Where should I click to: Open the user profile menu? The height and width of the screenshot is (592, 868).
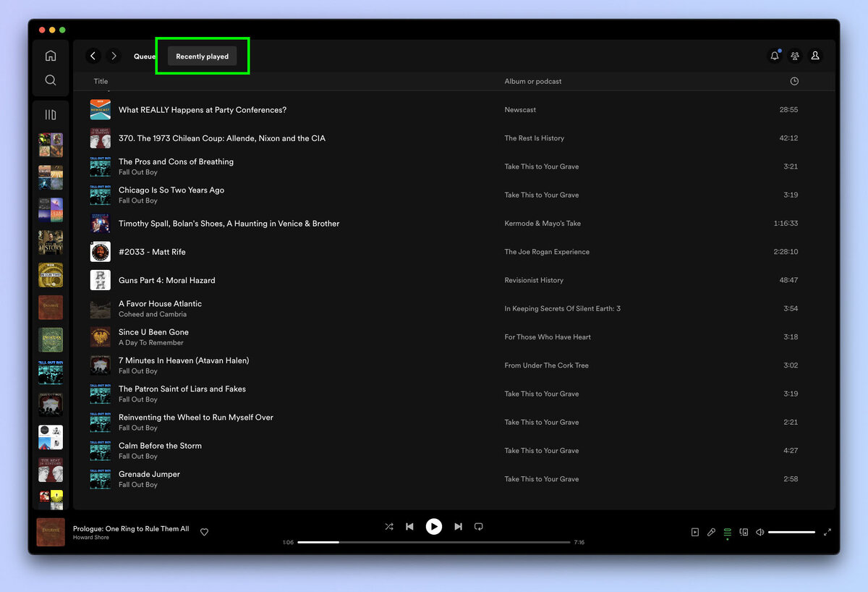(x=815, y=56)
